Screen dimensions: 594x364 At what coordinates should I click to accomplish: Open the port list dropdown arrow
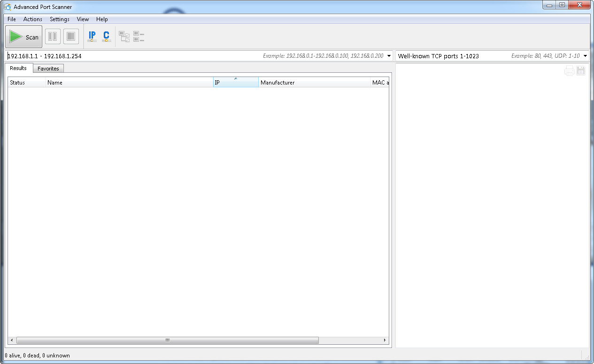tap(585, 56)
